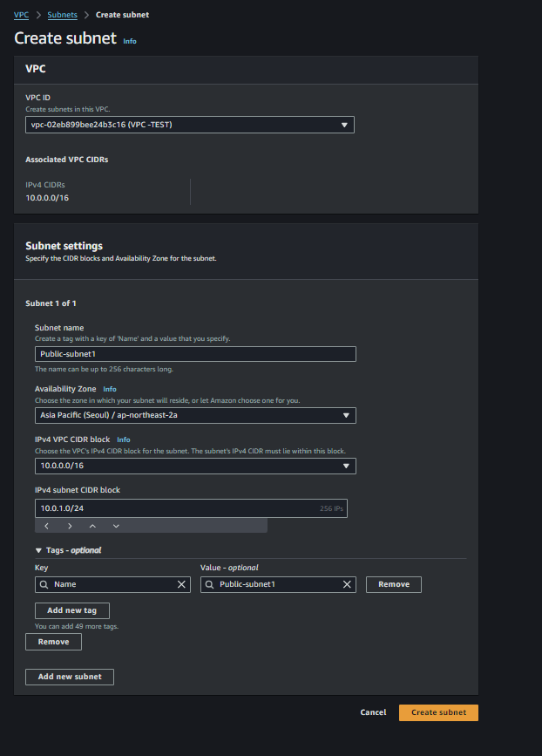Open the Availability Zone dropdown
The image size is (542, 756).
(195, 415)
